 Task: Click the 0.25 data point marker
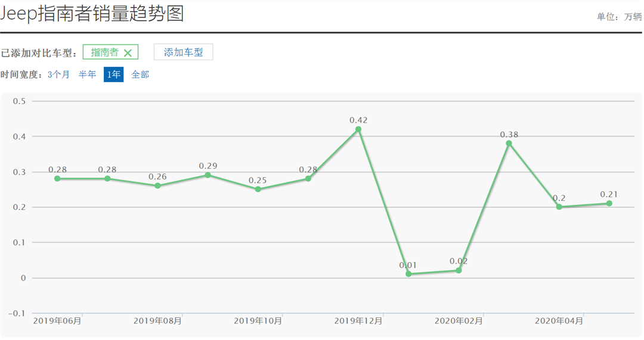point(258,189)
